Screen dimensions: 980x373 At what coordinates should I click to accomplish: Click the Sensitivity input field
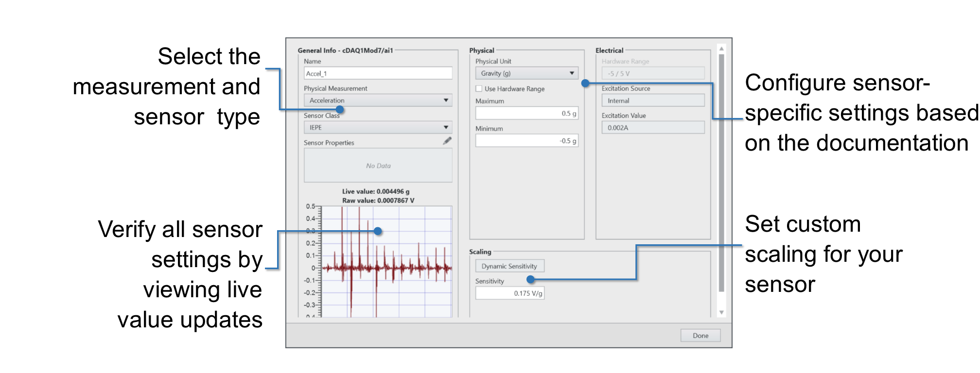point(509,293)
